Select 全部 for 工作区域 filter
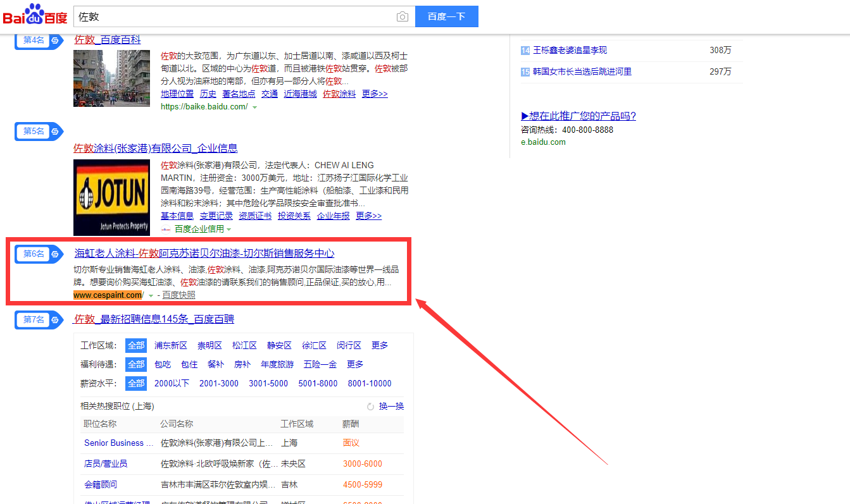This screenshot has width=850, height=504. (136, 345)
